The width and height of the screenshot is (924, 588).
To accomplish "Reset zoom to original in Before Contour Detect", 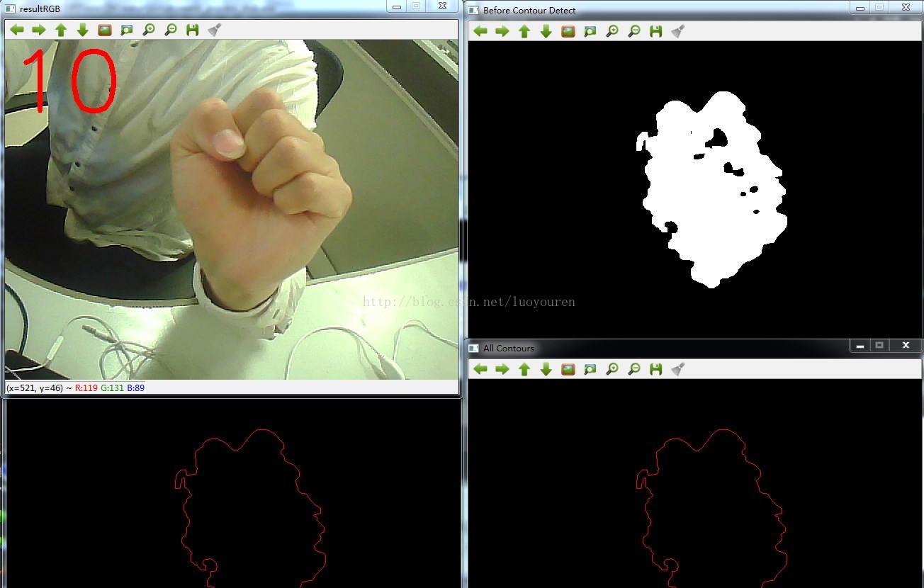I will [x=568, y=31].
